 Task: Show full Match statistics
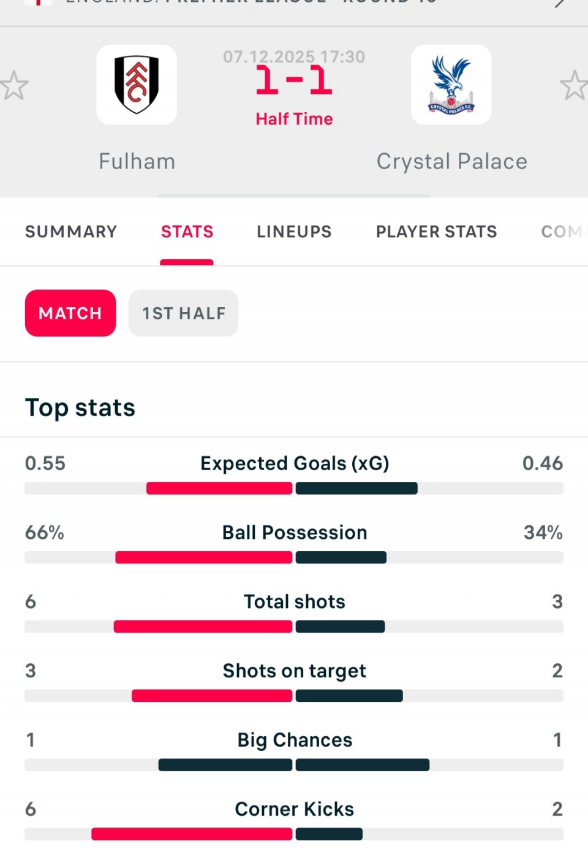(70, 313)
